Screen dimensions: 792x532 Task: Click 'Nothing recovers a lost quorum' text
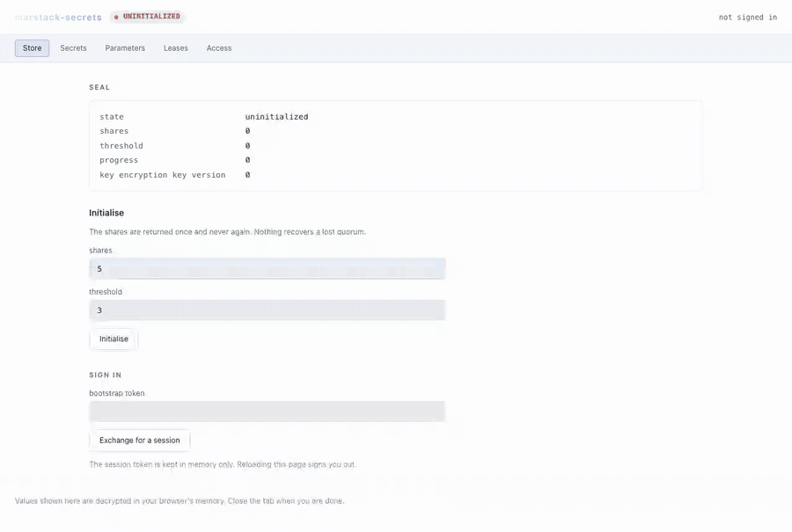(x=310, y=231)
